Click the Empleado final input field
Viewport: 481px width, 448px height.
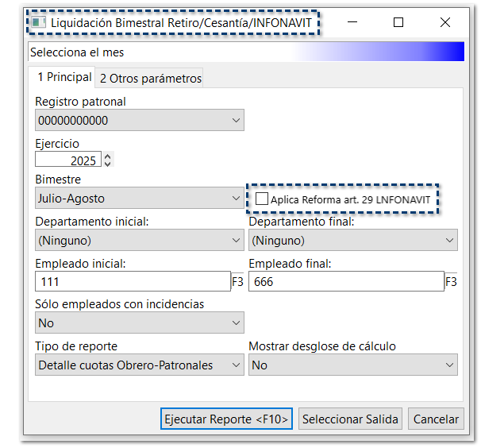(345, 282)
